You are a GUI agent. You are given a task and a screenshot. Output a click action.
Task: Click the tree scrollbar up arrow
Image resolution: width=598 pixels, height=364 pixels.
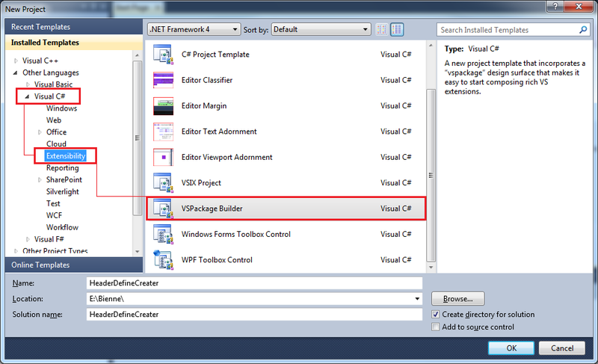click(x=137, y=55)
